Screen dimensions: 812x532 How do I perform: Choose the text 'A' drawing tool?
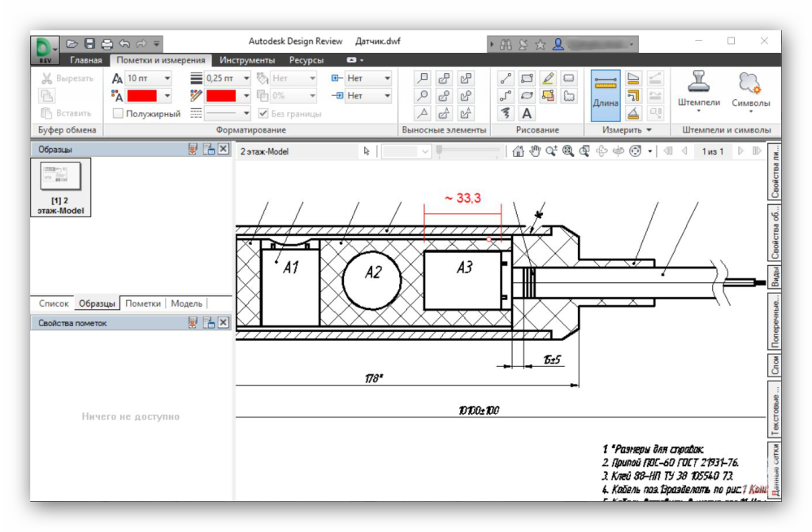[x=527, y=114]
